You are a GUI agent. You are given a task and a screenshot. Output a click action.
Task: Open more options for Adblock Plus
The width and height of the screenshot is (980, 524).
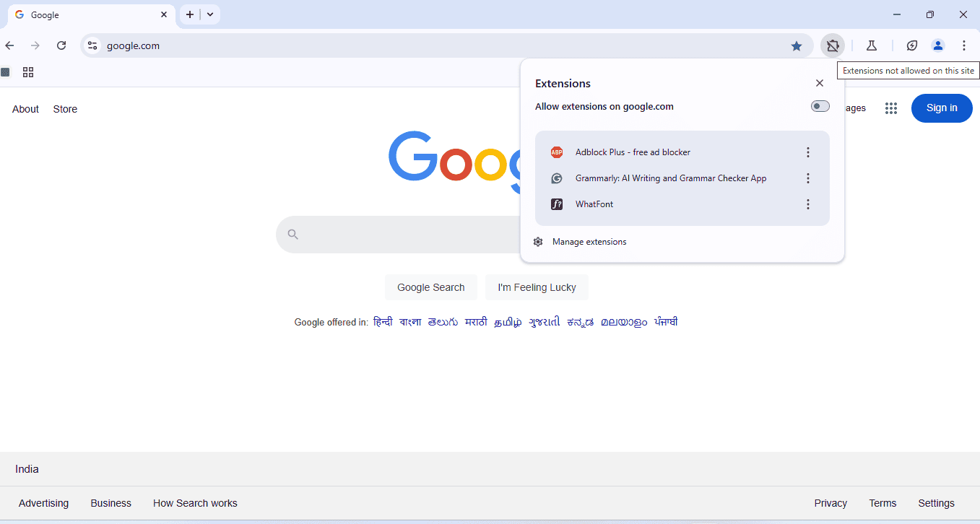pyautogui.click(x=808, y=152)
